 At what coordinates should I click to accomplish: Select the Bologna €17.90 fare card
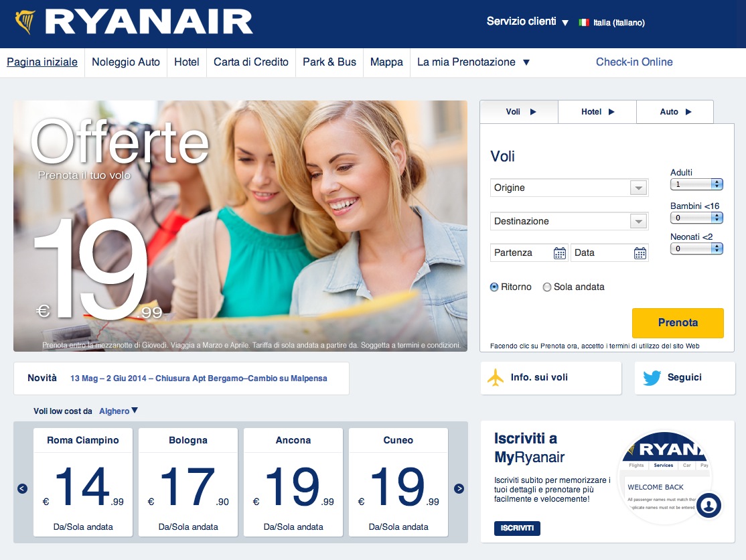(188, 482)
